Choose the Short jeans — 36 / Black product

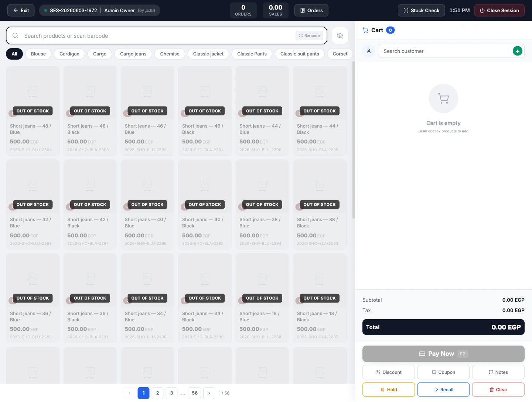click(90, 298)
